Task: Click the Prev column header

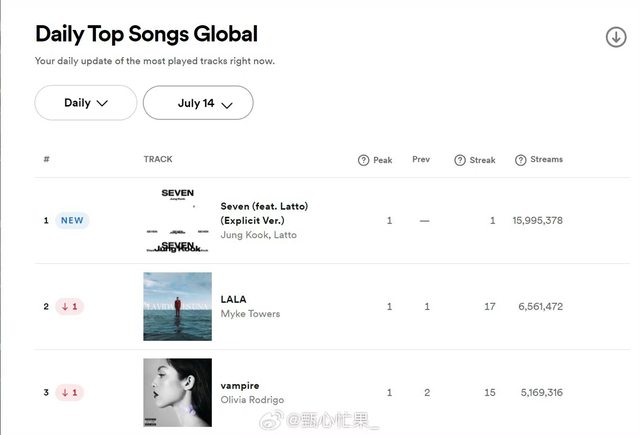Action: pos(421,160)
